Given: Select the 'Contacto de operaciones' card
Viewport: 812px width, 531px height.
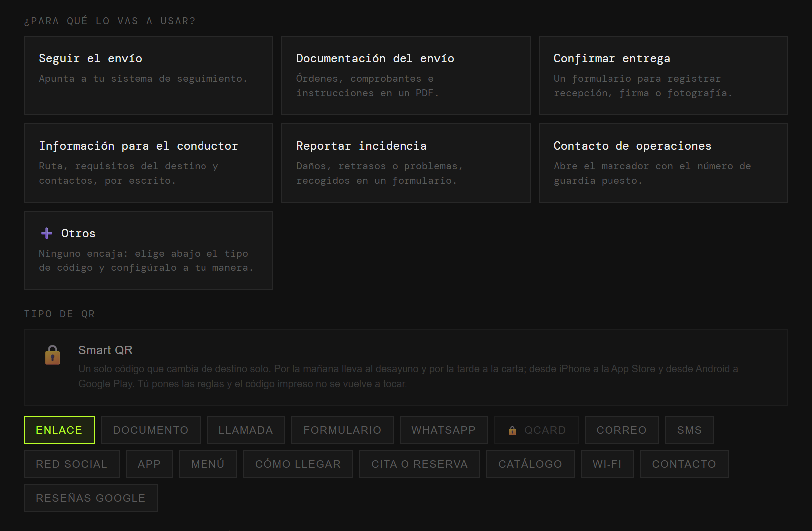Looking at the screenshot, I should [x=663, y=163].
